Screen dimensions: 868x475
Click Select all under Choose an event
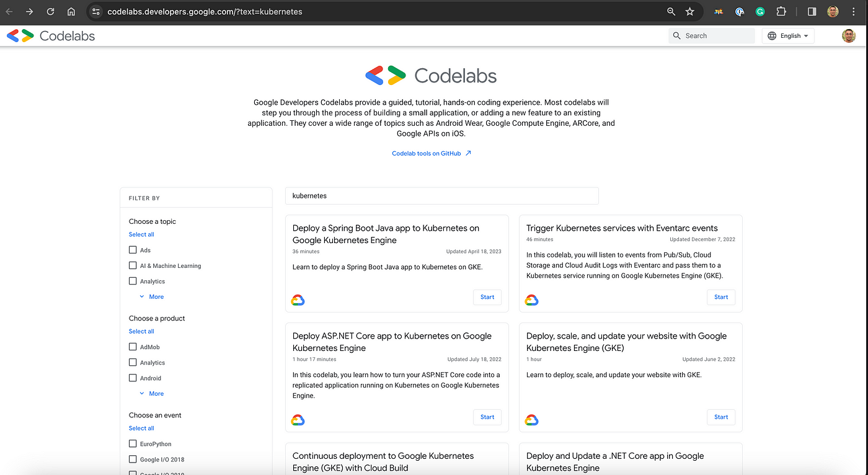coord(141,428)
